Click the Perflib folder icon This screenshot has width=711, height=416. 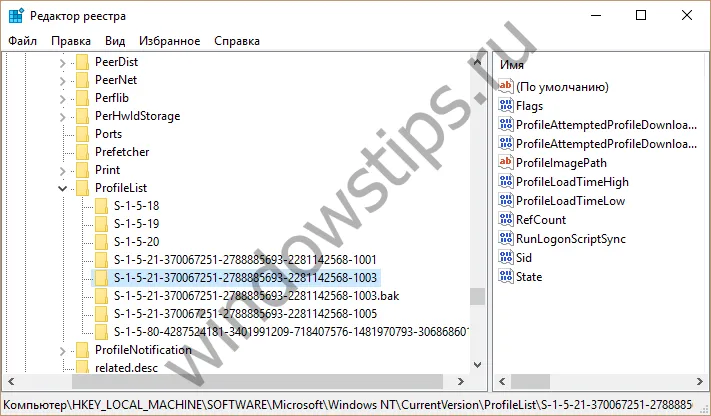click(x=83, y=98)
